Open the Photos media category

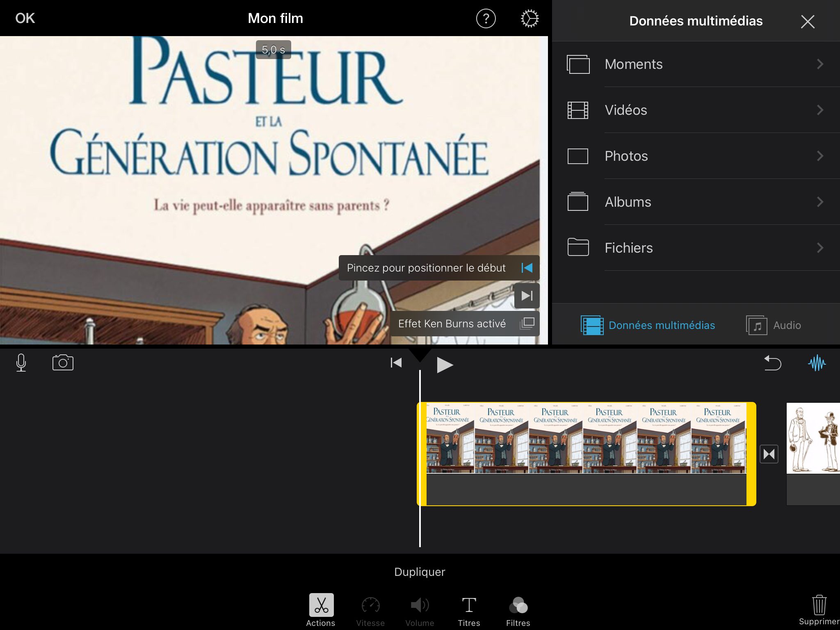tap(696, 156)
